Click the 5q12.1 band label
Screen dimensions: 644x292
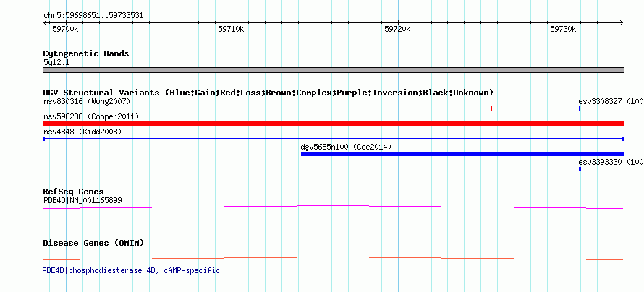[56, 63]
